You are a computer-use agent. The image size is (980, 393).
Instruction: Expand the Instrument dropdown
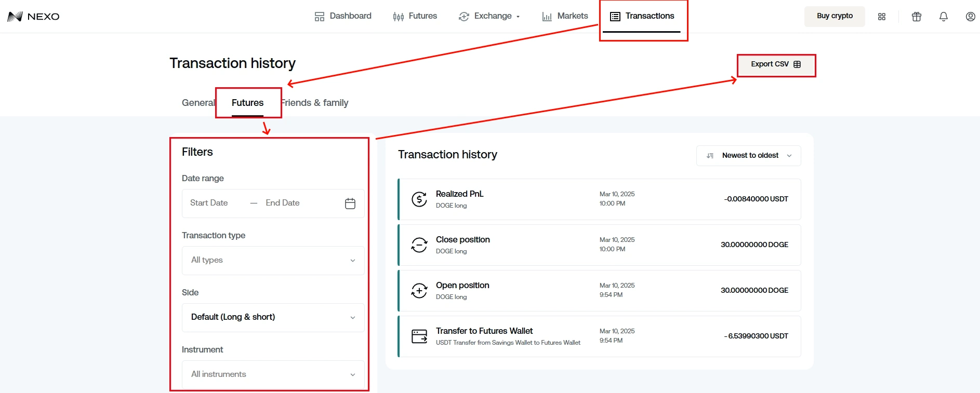point(273,374)
